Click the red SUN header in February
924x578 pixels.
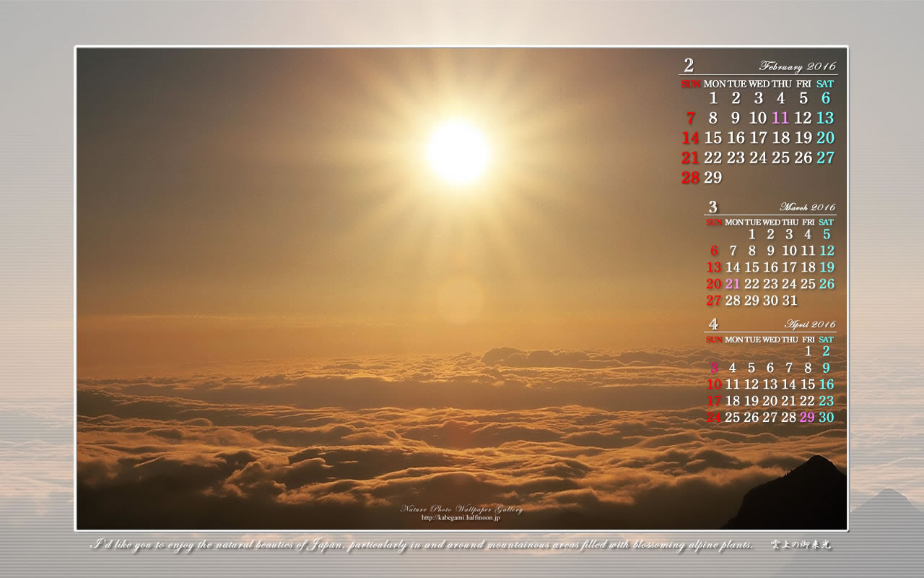coord(691,84)
